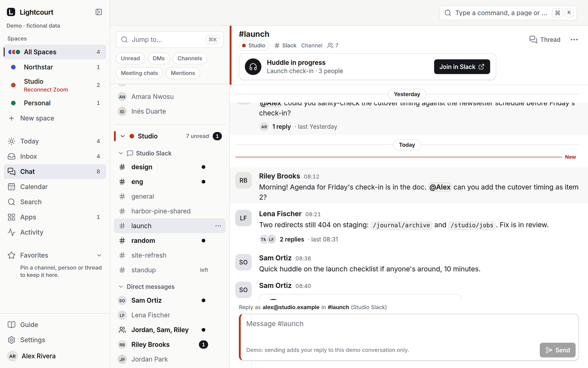The image size is (588, 368).
Task: Open the Guide
Action: [x=55, y=325]
